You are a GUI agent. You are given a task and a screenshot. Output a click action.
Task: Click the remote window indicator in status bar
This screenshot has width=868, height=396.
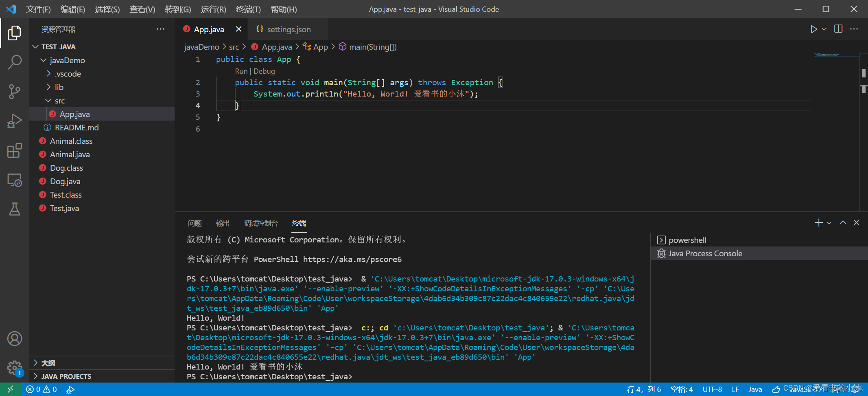pos(11,389)
